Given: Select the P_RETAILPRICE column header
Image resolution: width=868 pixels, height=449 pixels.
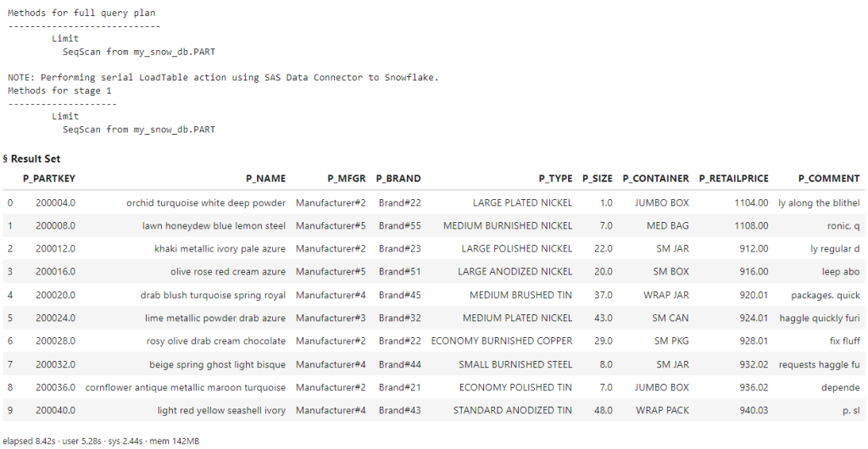Looking at the screenshot, I should 733,179.
